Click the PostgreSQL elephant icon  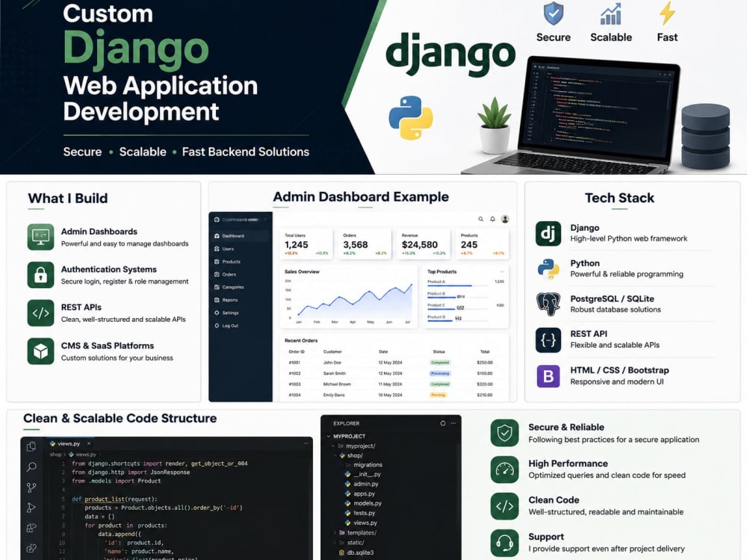pyautogui.click(x=548, y=305)
